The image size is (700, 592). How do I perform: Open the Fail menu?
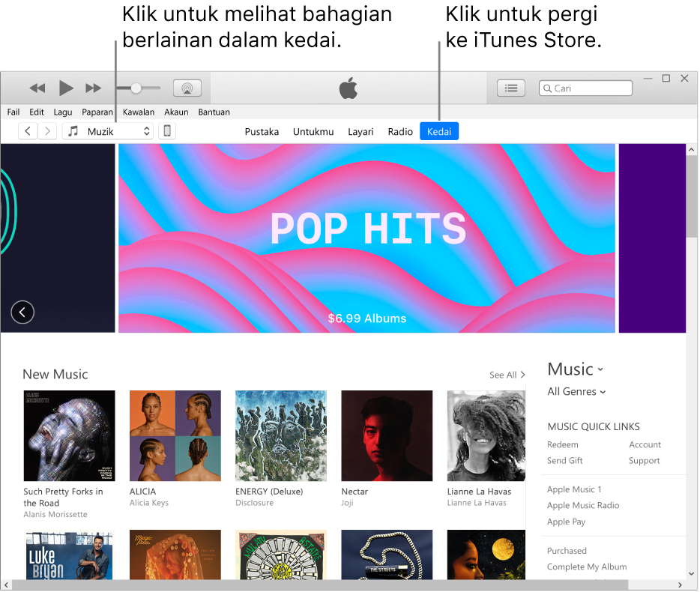[13, 112]
